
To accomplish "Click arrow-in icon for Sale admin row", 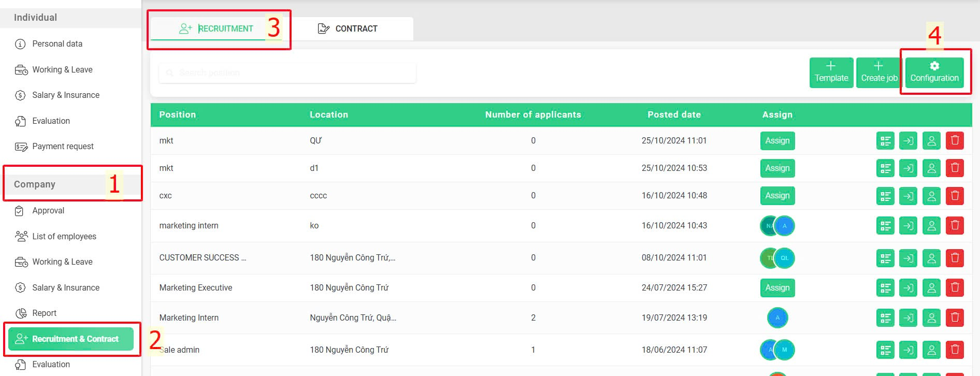I will pyautogui.click(x=908, y=350).
